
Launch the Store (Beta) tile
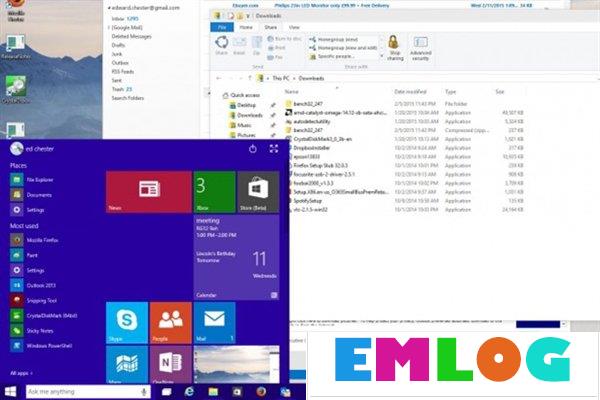pyautogui.click(x=258, y=192)
